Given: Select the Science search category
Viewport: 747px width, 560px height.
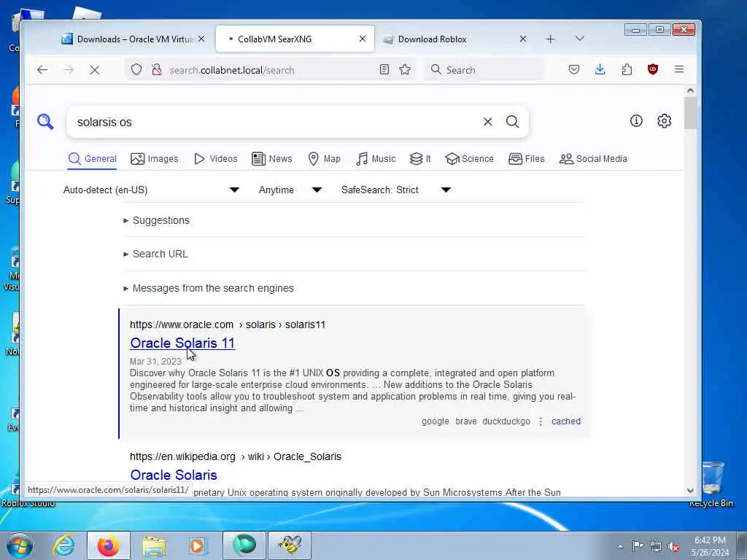Looking at the screenshot, I should 470,159.
